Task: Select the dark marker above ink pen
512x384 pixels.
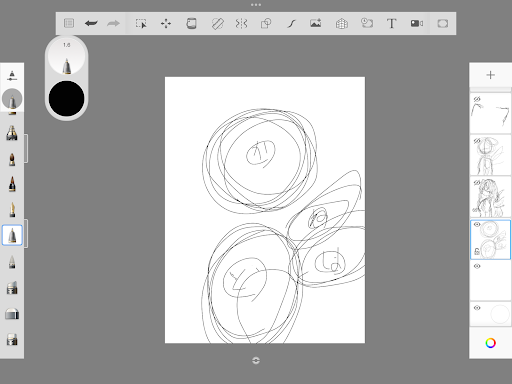Action: tap(12, 184)
